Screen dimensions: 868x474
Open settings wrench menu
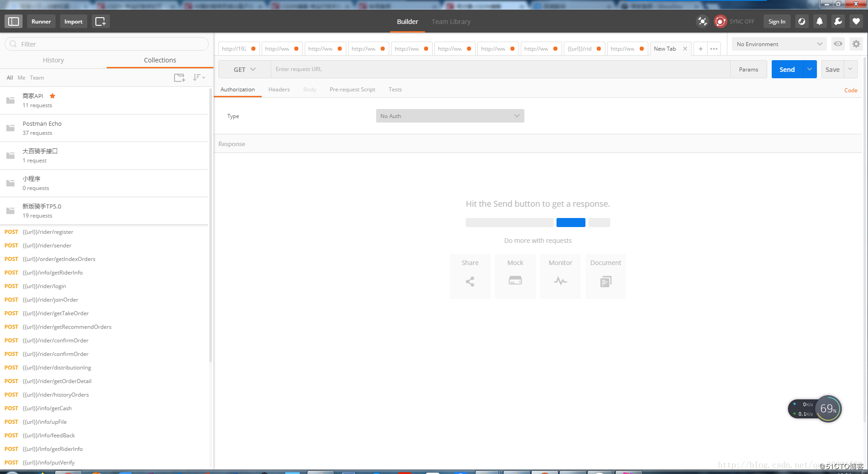(838, 21)
